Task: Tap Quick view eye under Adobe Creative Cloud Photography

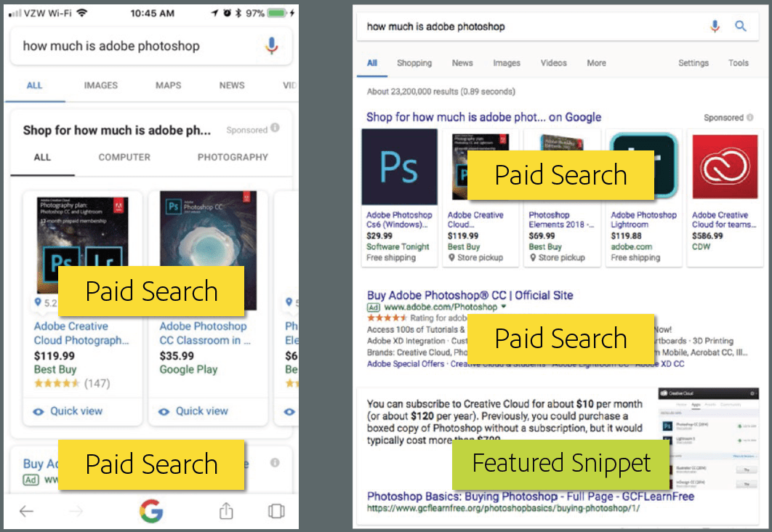Action: point(39,411)
